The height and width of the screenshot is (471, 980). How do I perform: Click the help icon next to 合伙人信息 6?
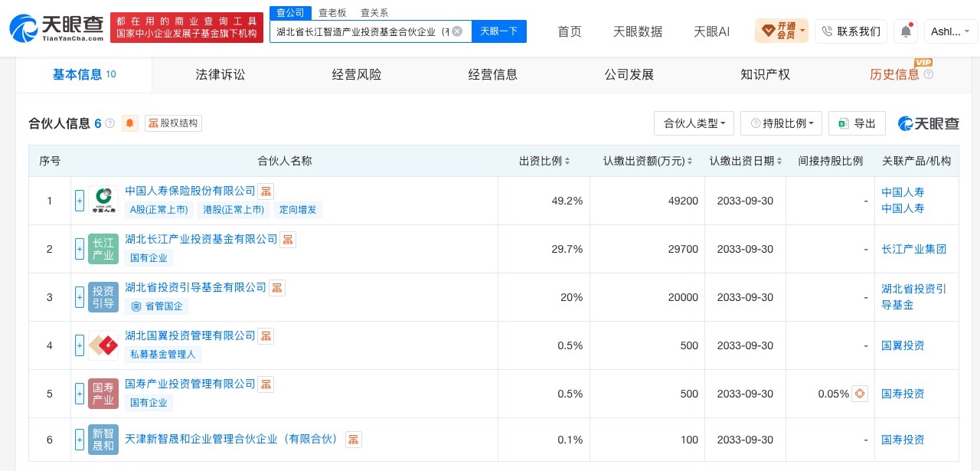[x=109, y=123]
